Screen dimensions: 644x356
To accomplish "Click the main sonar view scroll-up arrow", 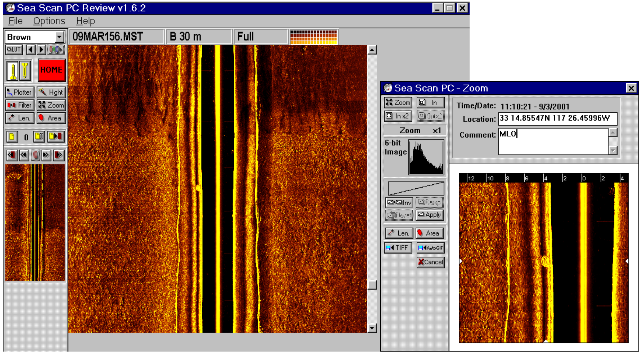I will (x=372, y=50).
